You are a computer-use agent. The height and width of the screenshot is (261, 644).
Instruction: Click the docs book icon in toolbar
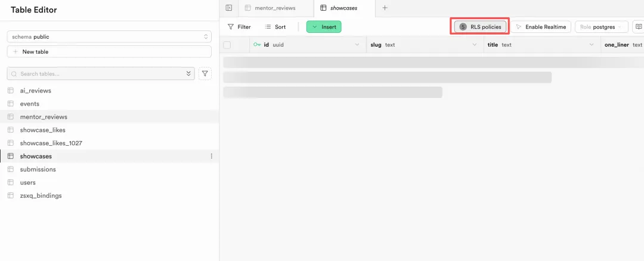pos(638,27)
